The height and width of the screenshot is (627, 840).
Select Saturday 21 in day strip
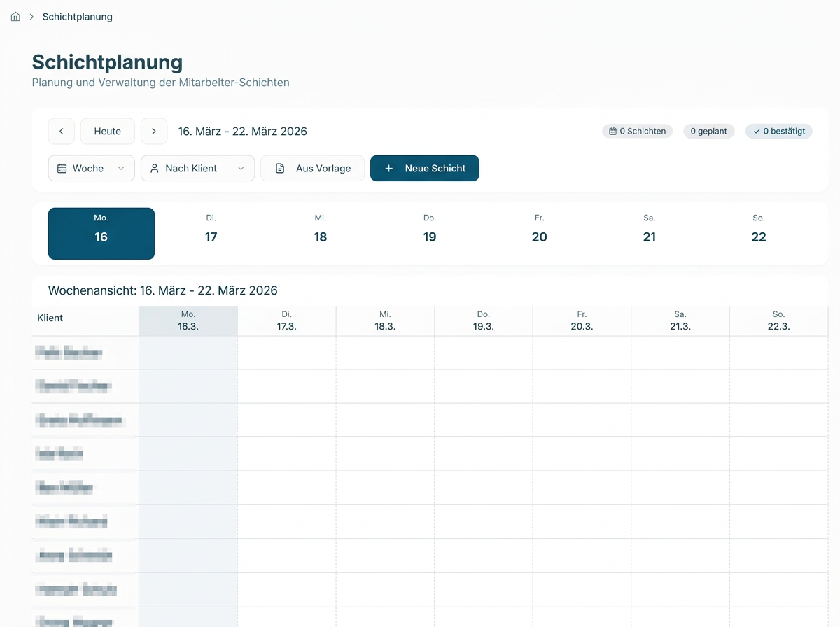650,234
